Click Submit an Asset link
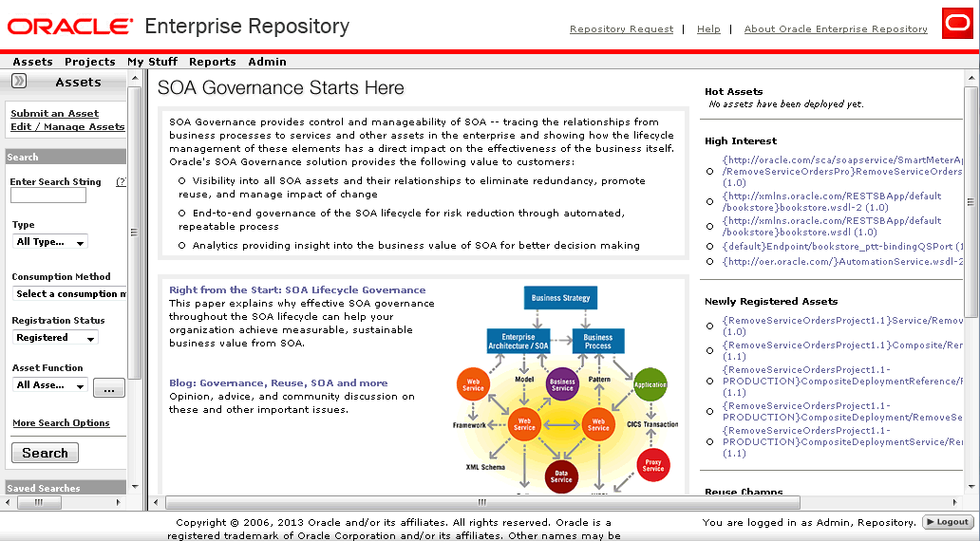 (x=54, y=113)
